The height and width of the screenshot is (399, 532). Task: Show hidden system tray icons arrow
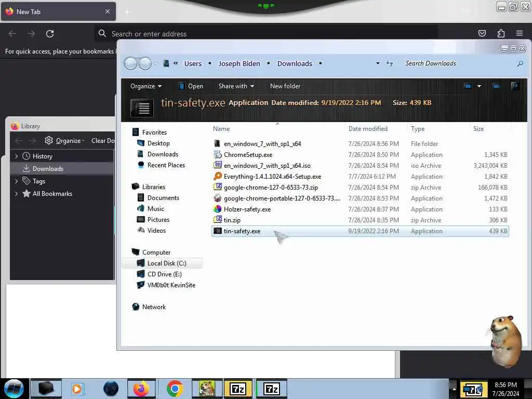[x=454, y=389]
